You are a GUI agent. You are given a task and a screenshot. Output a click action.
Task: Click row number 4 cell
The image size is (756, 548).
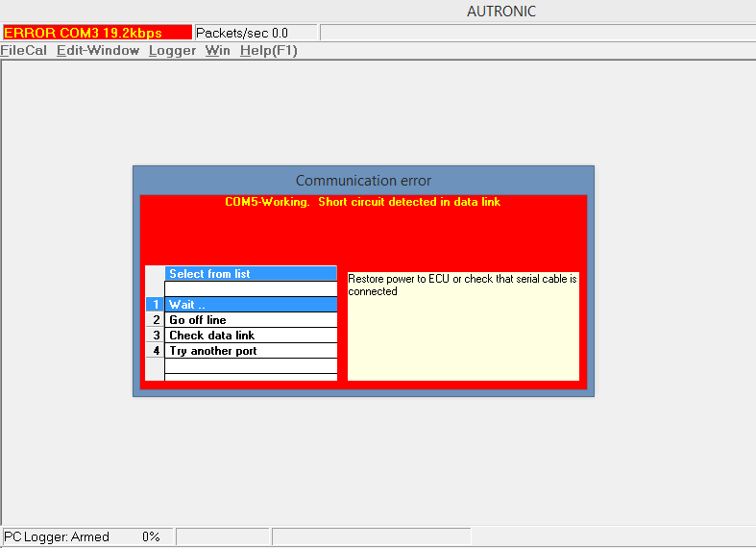[x=156, y=351]
